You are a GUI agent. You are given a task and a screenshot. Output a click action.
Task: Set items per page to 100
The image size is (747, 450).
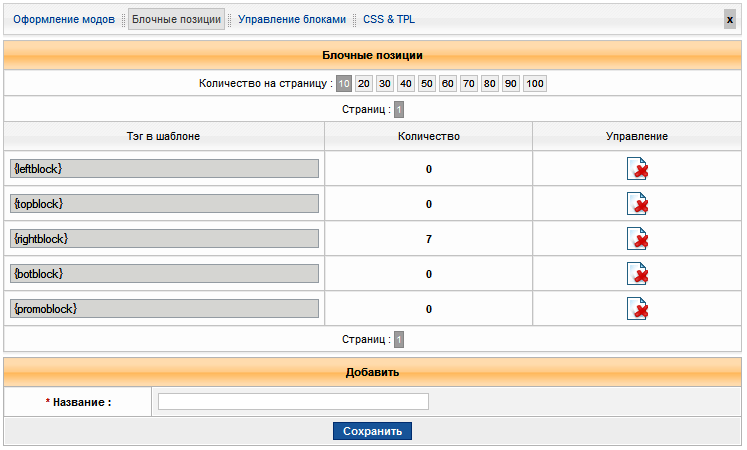tap(535, 84)
